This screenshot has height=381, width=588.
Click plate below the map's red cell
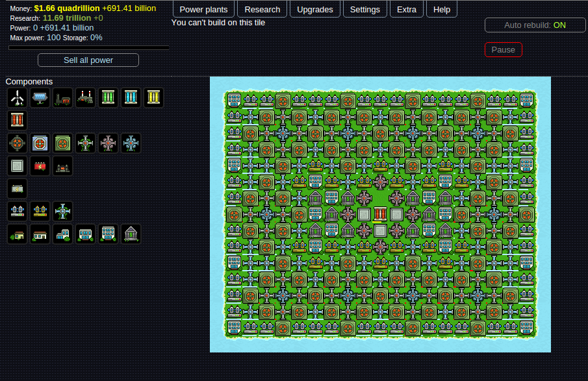tap(380, 231)
